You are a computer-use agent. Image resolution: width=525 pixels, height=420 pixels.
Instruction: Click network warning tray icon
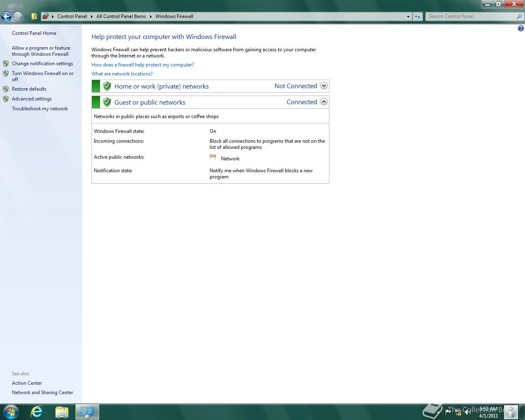click(458, 412)
